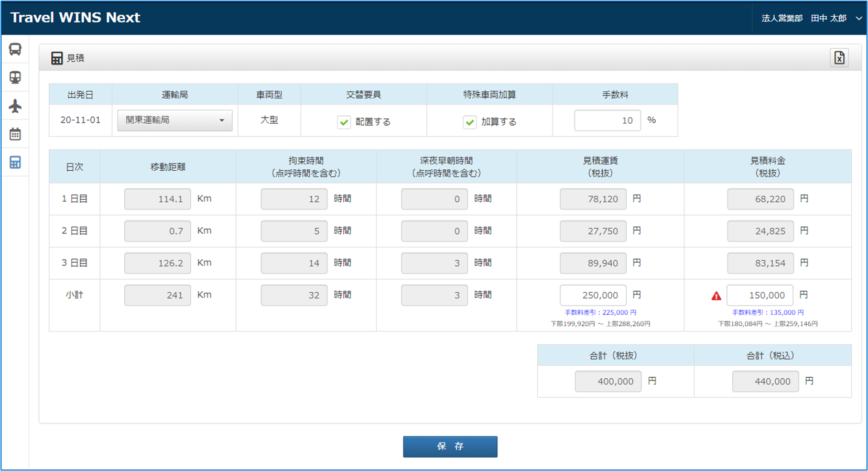This screenshot has width=868, height=471.
Task: Click the 合計(税込) header cell
Action: pyautogui.click(x=773, y=356)
